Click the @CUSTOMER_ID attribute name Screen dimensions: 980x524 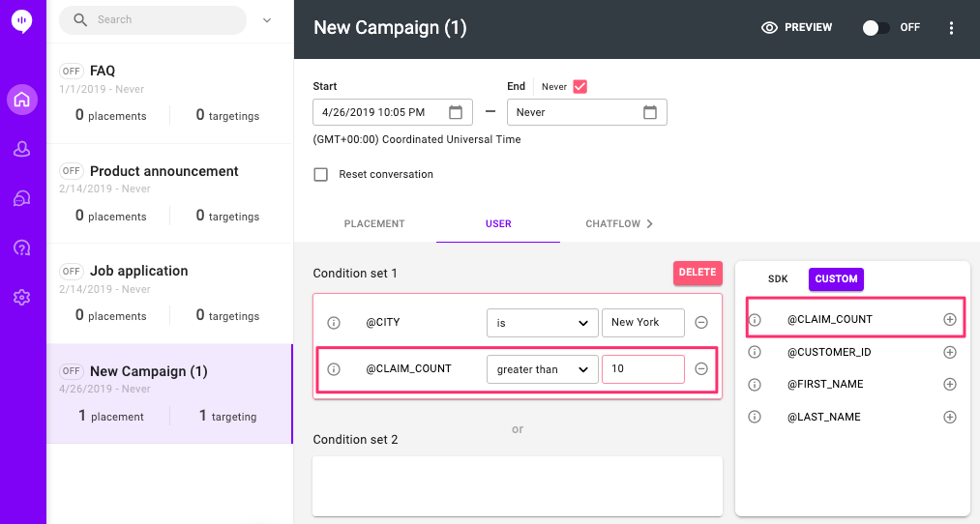click(x=829, y=352)
